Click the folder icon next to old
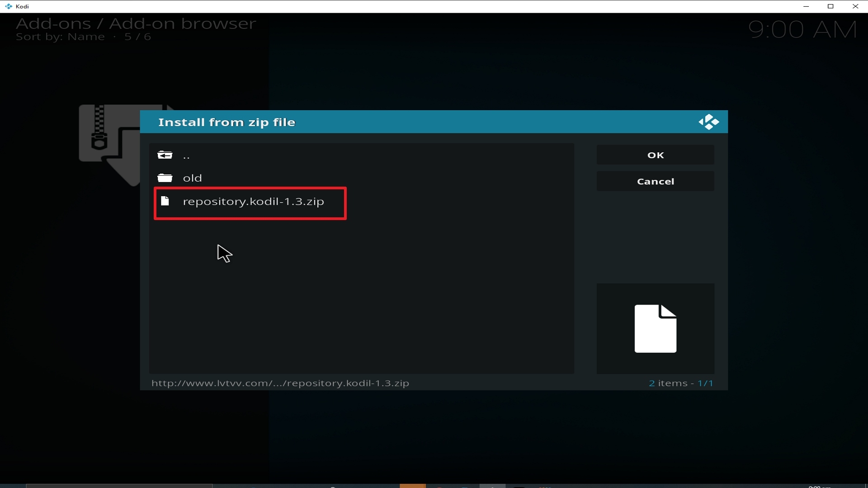868x488 pixels. (x=165, y=178)
